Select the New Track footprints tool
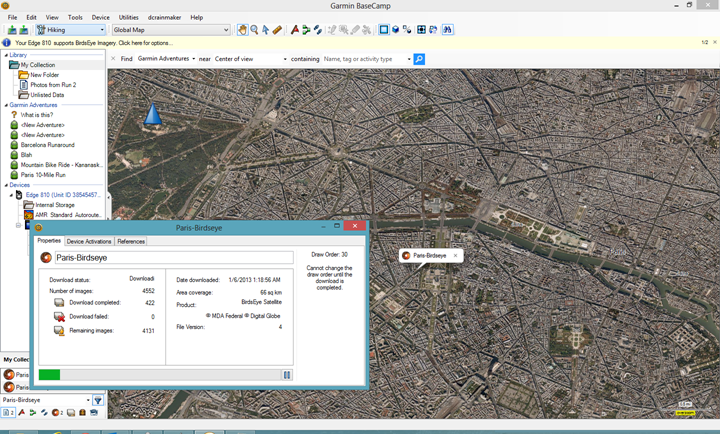Viewport: 720px width, 434px height. 318,30
